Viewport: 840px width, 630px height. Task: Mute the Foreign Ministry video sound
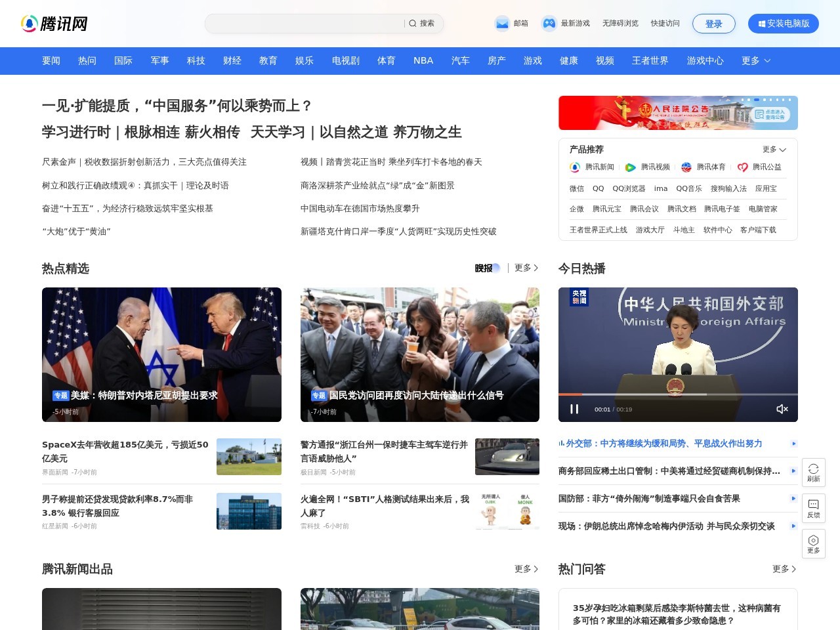782,409
